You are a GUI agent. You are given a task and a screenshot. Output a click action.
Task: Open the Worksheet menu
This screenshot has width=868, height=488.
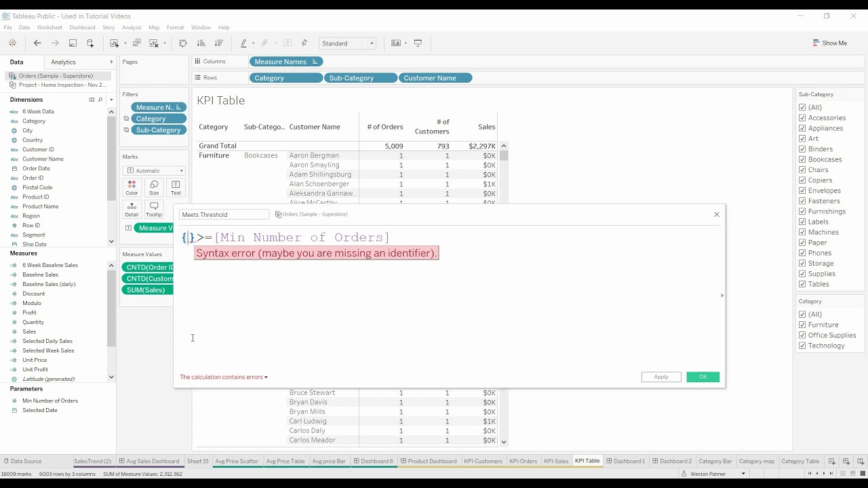tap(50, 28)
